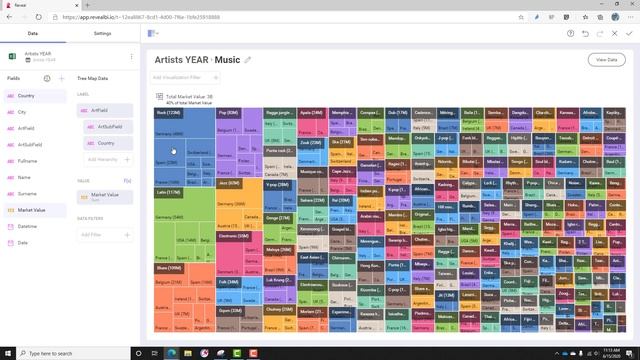640x360 pixels.
Task: Open the Market Value Sum pill
Action: [x=105, y=197]
